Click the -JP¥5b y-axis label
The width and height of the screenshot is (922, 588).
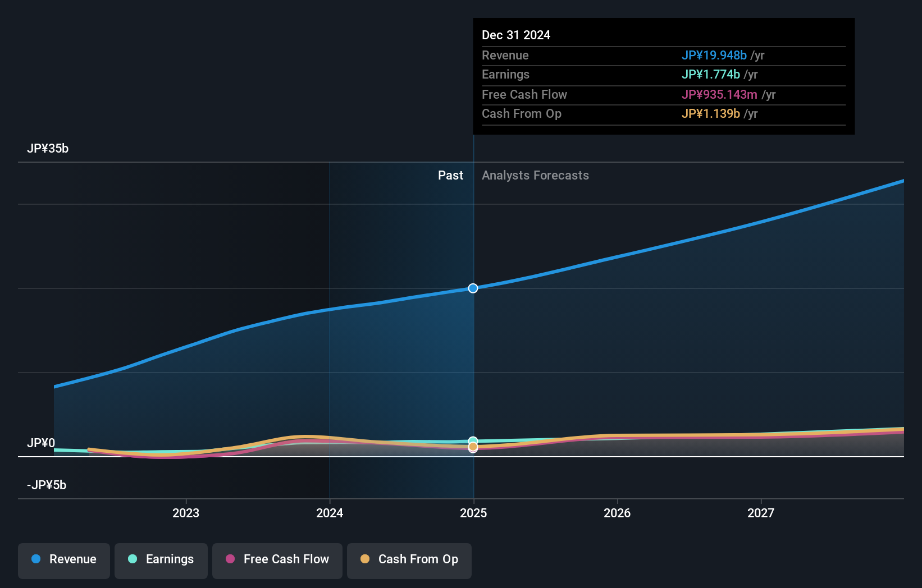pos(47,485)
